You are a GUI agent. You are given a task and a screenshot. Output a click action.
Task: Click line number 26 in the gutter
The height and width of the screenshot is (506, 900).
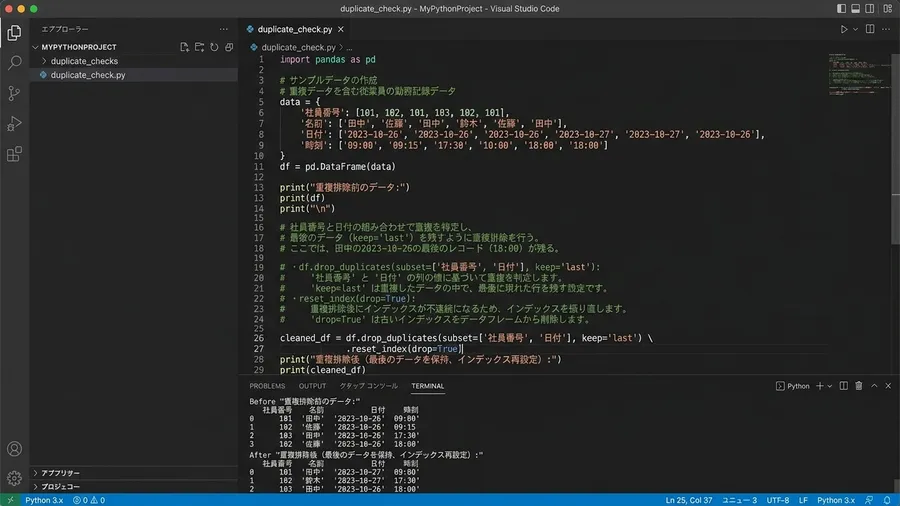point(259,338)
